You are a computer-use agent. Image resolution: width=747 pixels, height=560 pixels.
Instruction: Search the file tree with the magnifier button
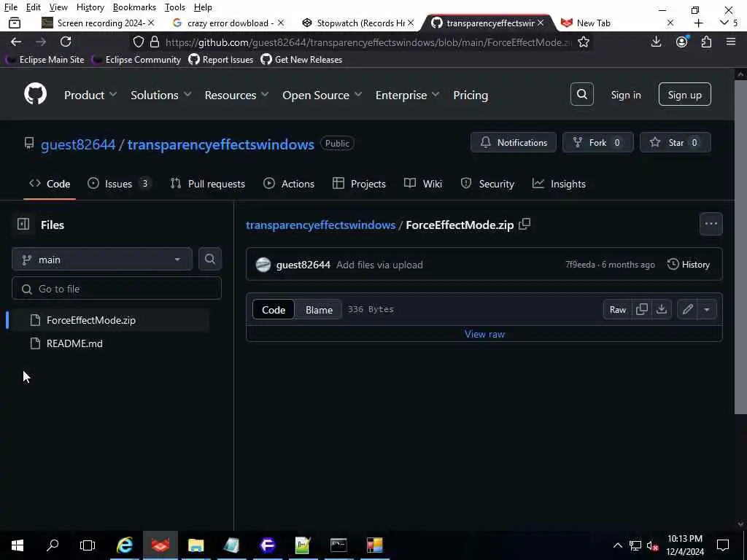(209, 259)
